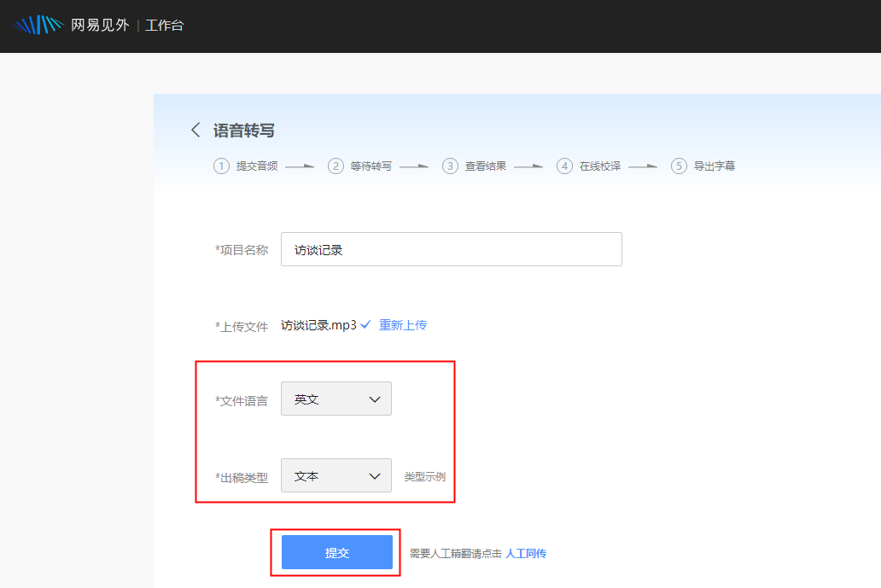The width and height of the screenshot is (881, 588).
Task: Click the 网易见外 logo icon
Action: [x=38, y=26]
